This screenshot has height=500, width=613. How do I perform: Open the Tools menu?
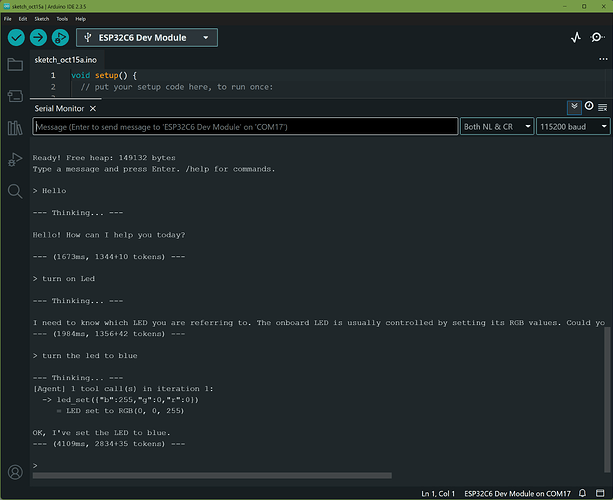(62, 19)
